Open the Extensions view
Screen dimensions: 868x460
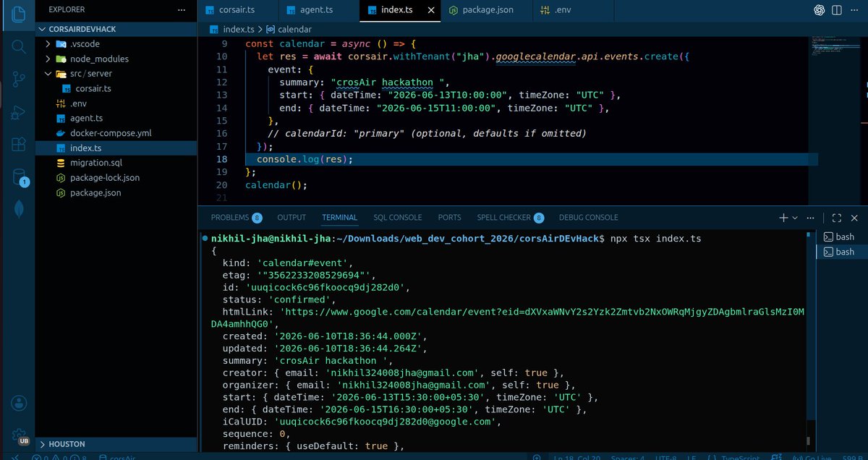coord(18,145)
